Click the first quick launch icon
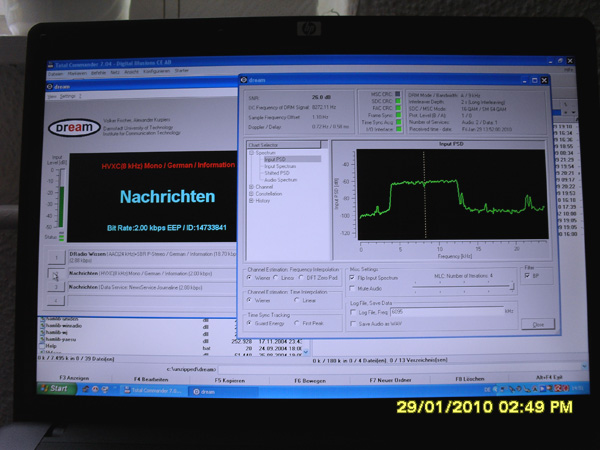The width and height of the screenshot is (600, 450). pos(85,390)
